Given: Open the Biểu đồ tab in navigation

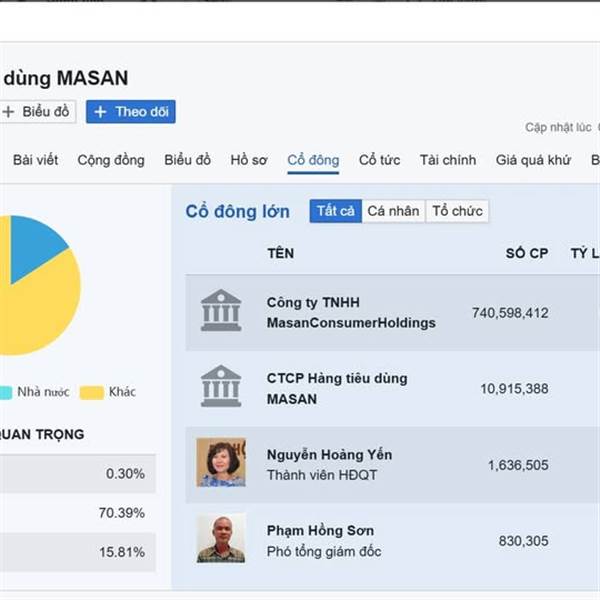Looking at the screenshot, I should pyautogui.click(x=188, y=160).
